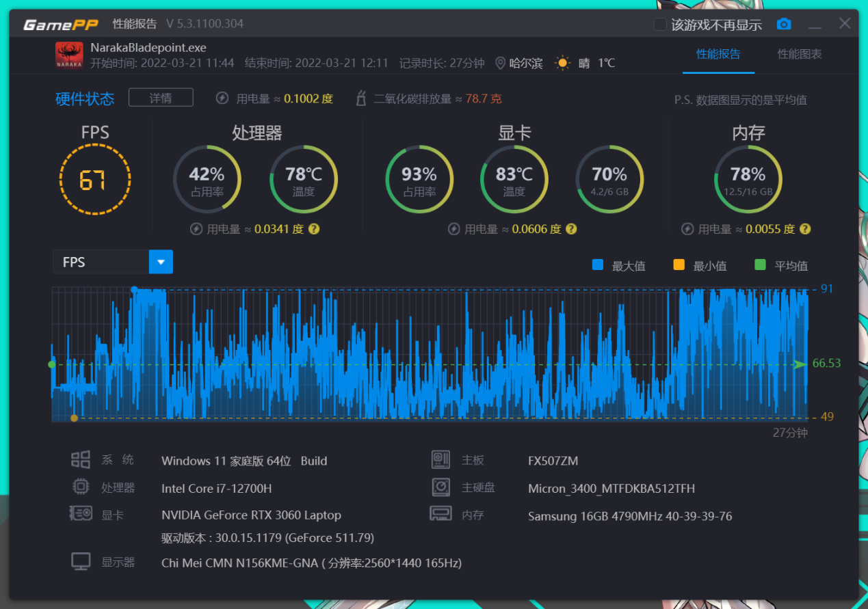868x609 pixels.
Task: Click the FX507ZM motherboard text
Action: [x=553, y=461]
